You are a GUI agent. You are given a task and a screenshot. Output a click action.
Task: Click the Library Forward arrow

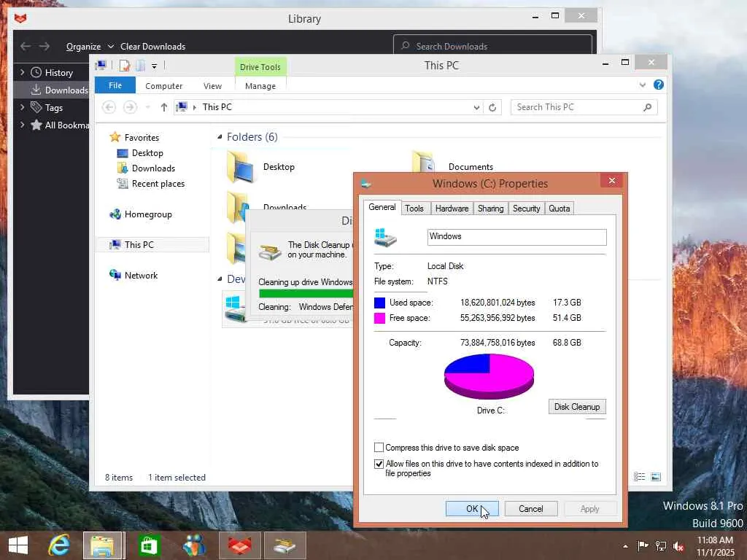44,46
